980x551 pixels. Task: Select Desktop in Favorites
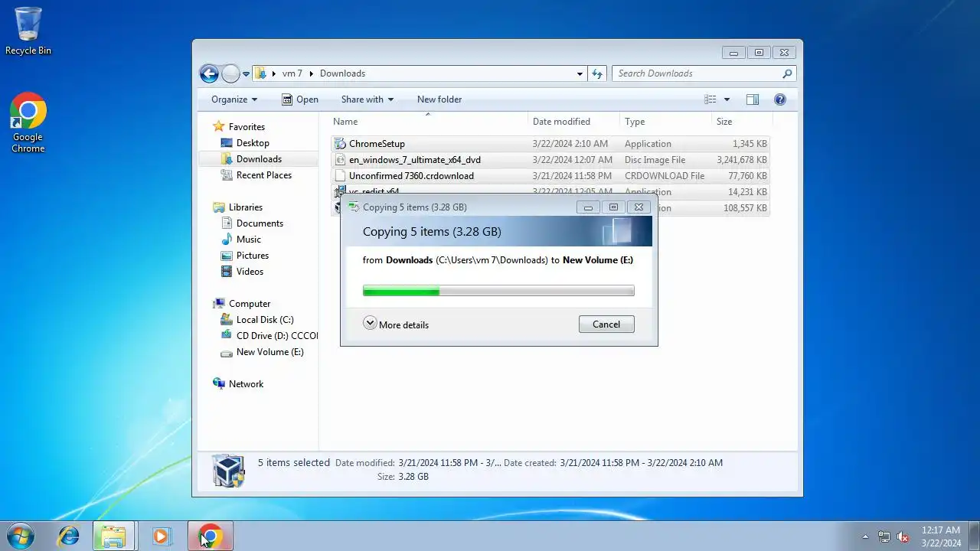point(253,143)
